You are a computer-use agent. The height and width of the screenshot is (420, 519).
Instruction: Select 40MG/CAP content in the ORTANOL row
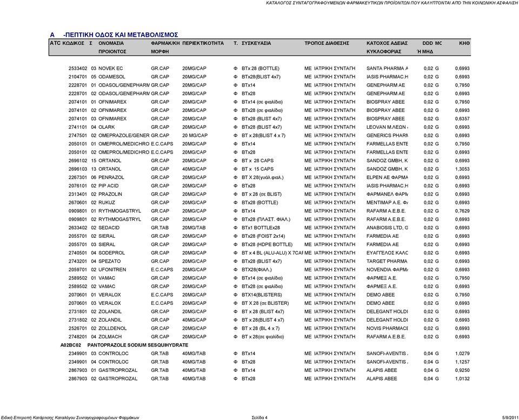194,169
